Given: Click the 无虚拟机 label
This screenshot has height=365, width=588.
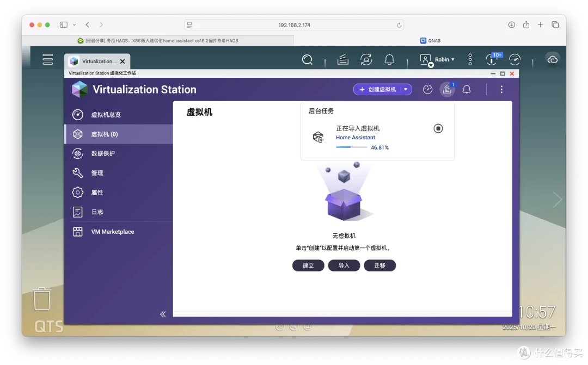Looking at the screenshot, I should 344,236.
